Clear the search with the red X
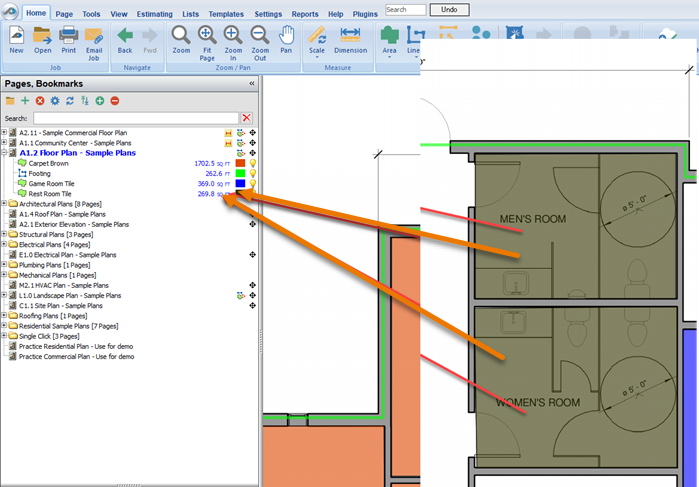Image resolution: width=699 pixels, height=487 pixels. [247, 118]
